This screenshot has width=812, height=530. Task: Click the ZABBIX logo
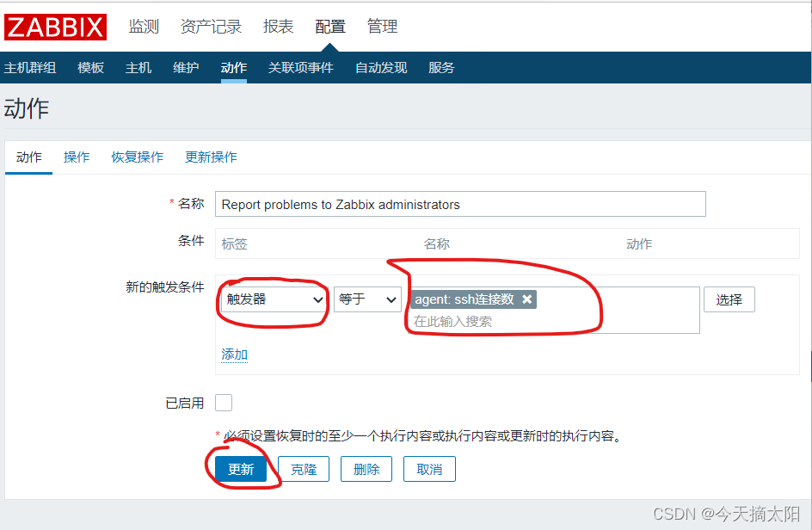55,27
